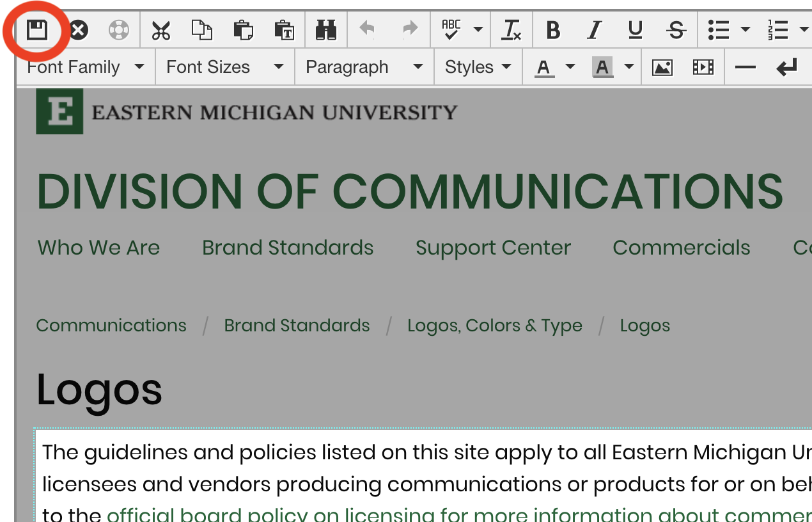Insert a video using the film strip icon
812x522 pixels.
[703, 67]
